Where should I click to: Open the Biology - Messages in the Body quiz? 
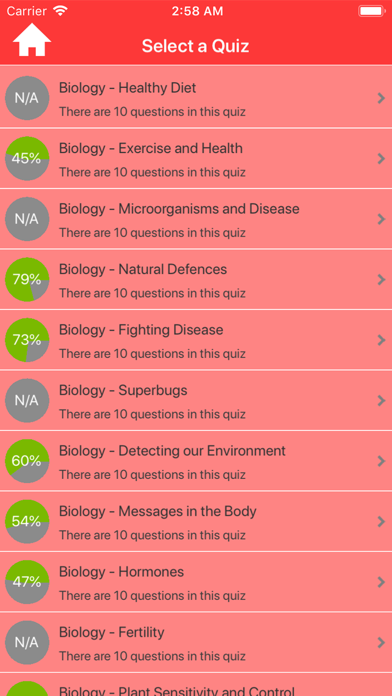[x=196, y=522]
